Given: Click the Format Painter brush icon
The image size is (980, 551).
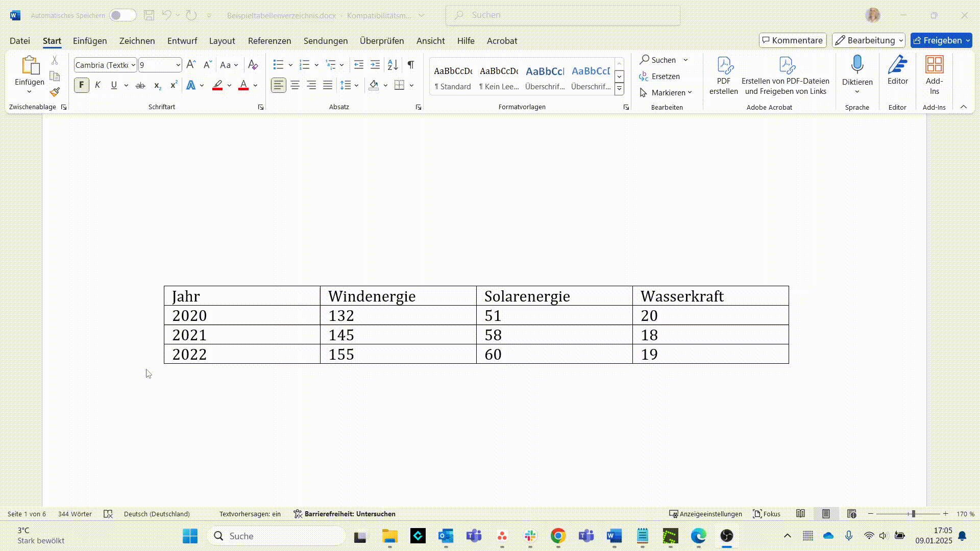Looking at the screenshot, I should pyautogui.click(x=55, y=92).
